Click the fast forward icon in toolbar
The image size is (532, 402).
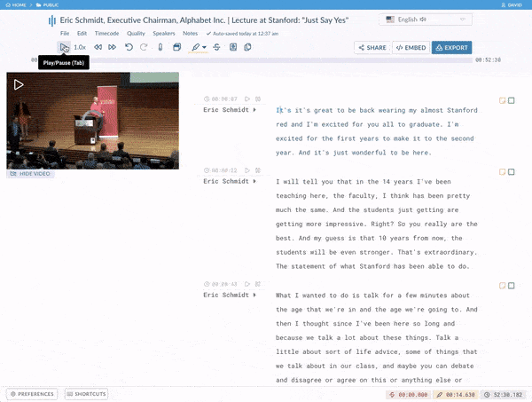113,47
